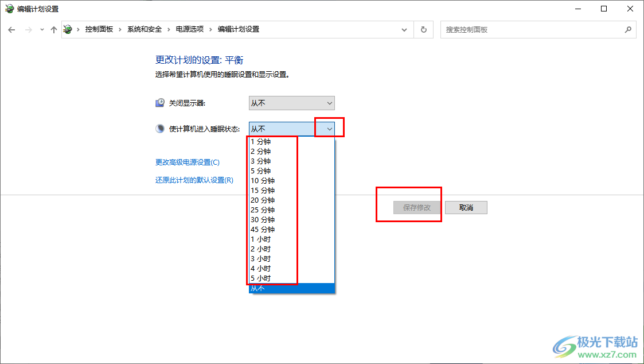644x364 pixels.
Task: Choose 45 分钟 option
Action: click(292, 230)
